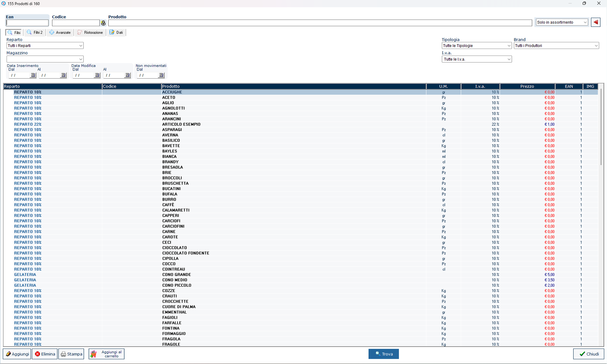Switch to the Filtri 2 tab
The width and height of the screenshot is (607, 364).
[x=35, y=33]
